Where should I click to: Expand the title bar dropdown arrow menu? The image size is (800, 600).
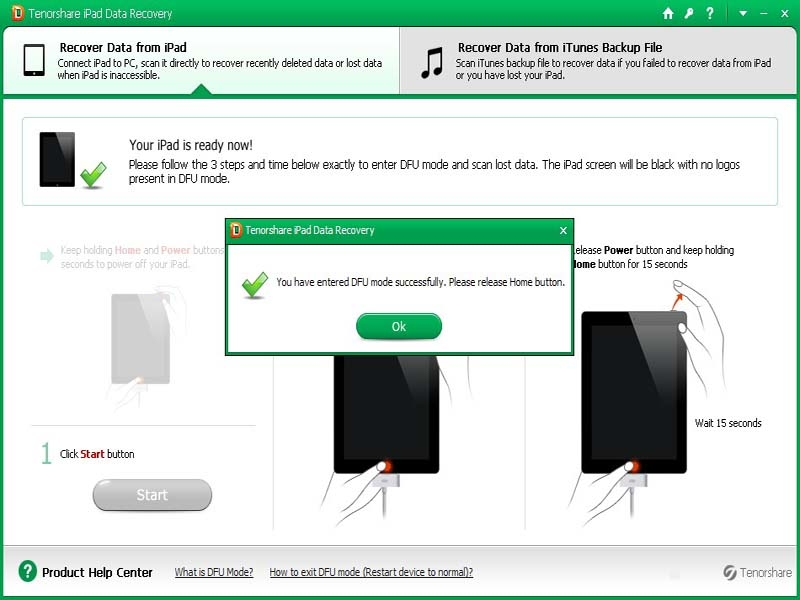pos(743,14)
